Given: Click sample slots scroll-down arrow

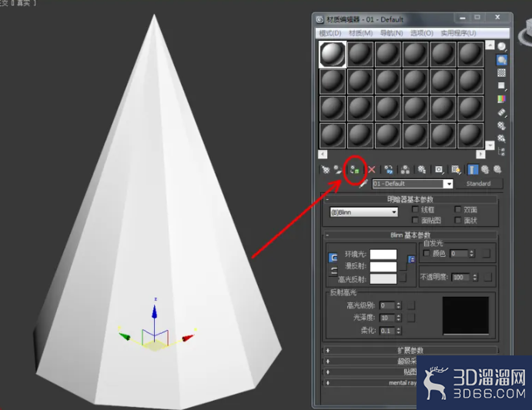Looking at the screenshot, I should [x=490, y=145].
